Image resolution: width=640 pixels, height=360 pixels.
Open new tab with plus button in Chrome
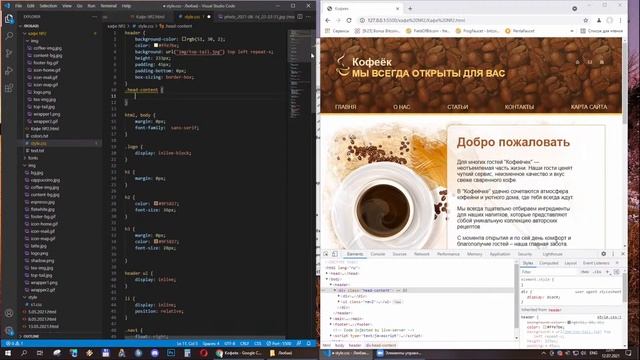(x=410, y=8)
